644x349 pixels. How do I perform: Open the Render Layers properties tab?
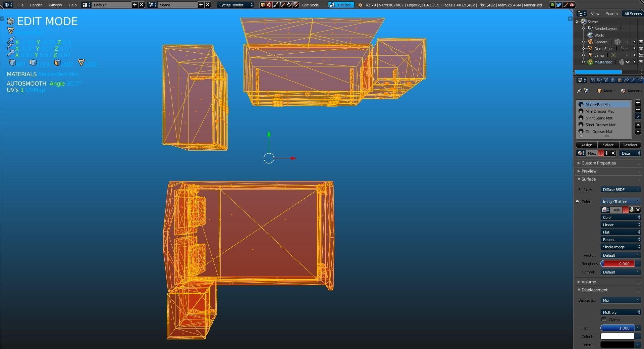(599, 80)
